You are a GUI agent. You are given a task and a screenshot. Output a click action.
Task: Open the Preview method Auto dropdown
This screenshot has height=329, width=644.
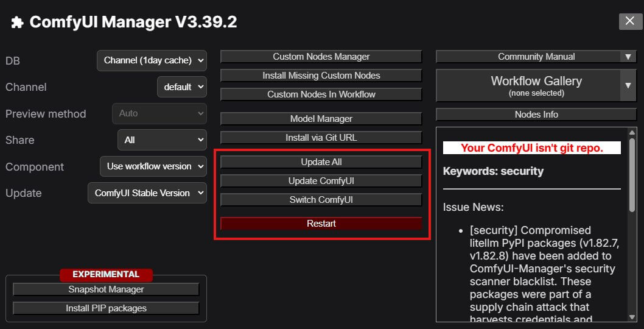click(159, 113)
